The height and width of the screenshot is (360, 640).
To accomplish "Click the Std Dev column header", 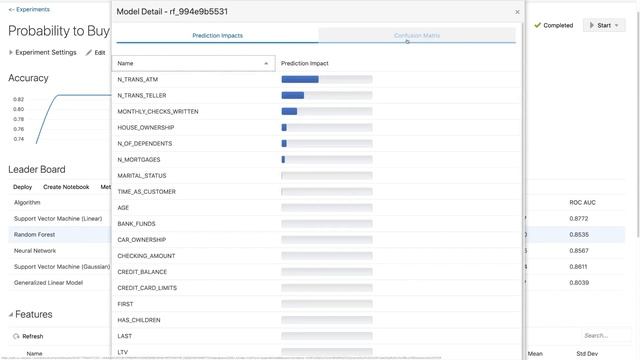I will [x=587, y=353].
